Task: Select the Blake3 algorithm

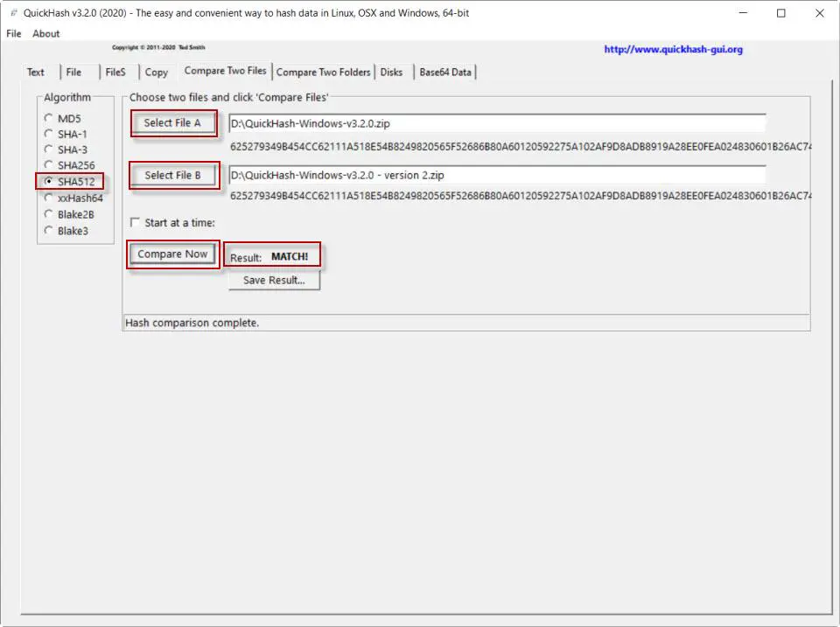Action: [x=66, y=231]
